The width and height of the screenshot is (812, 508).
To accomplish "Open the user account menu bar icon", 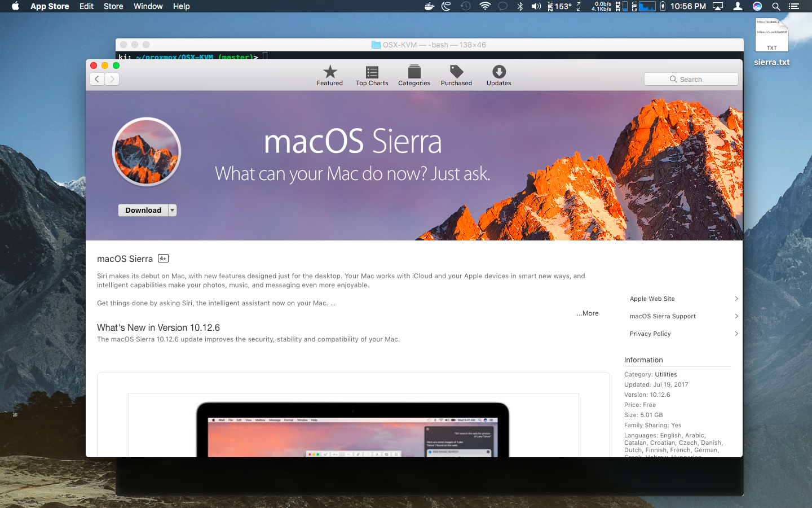I will [738, 6].
